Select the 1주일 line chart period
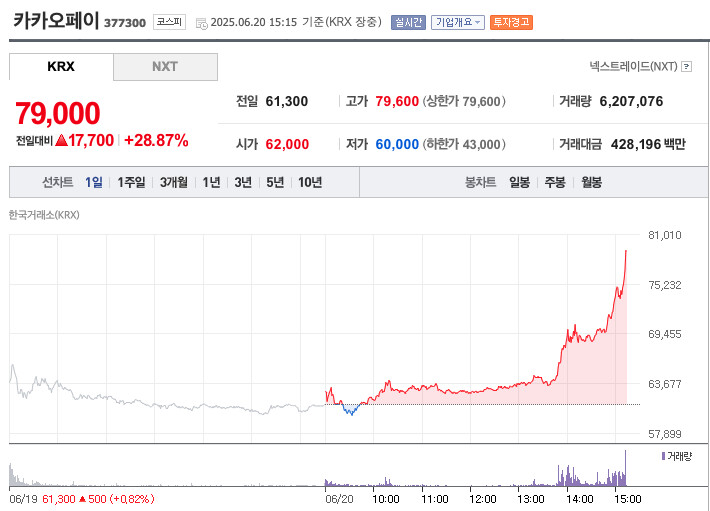 tap(131, 182)
